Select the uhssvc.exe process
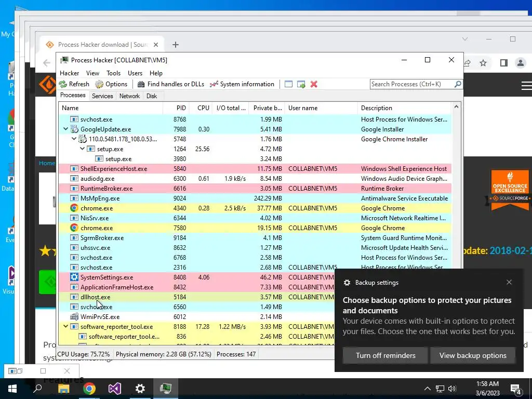The image size is (532, 399). [x=255, y=247]
